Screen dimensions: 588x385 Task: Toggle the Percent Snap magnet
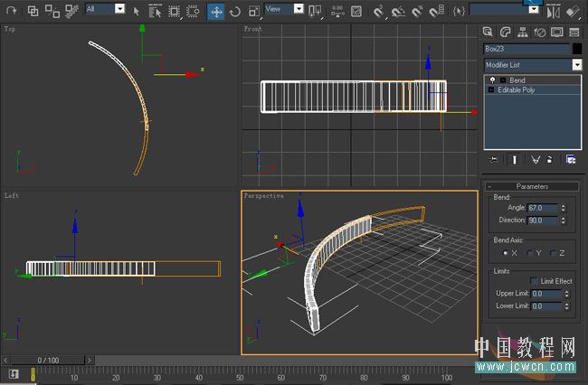pyautogui.click(x=417, y=11)
